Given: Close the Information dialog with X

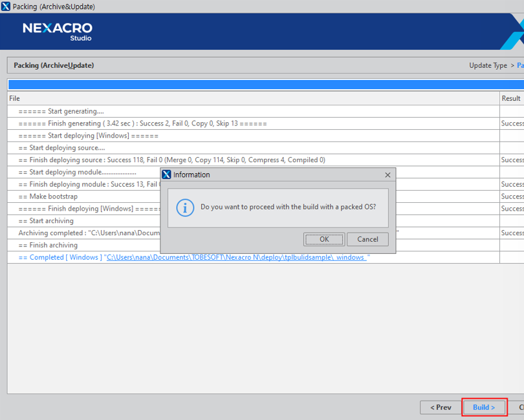Looking at the screenshot, I should click(388, 175).
